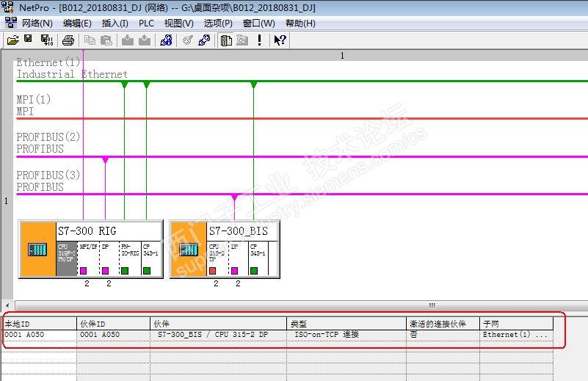
Task: Click the Print icon in toolbar
Action: (68, 40)
